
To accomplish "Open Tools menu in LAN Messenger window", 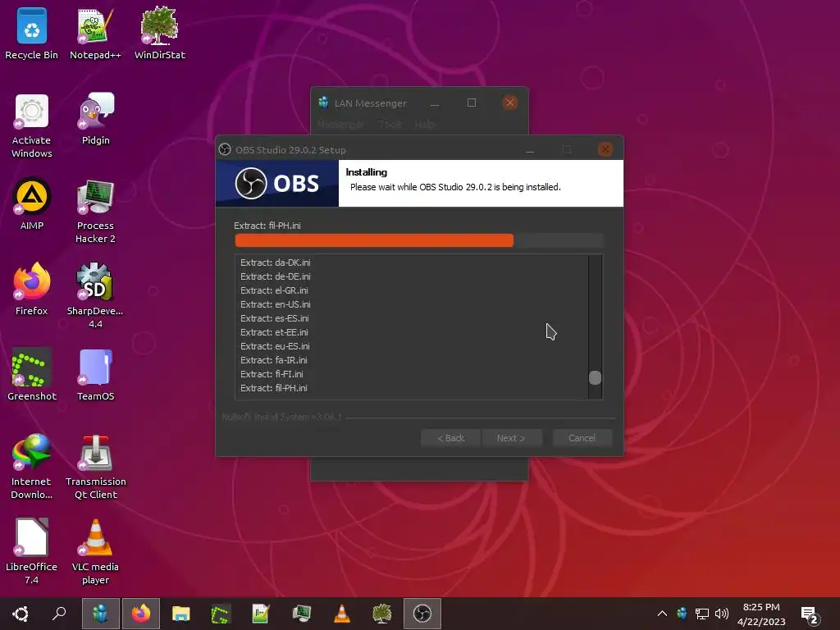I will (x=390, y=125).
